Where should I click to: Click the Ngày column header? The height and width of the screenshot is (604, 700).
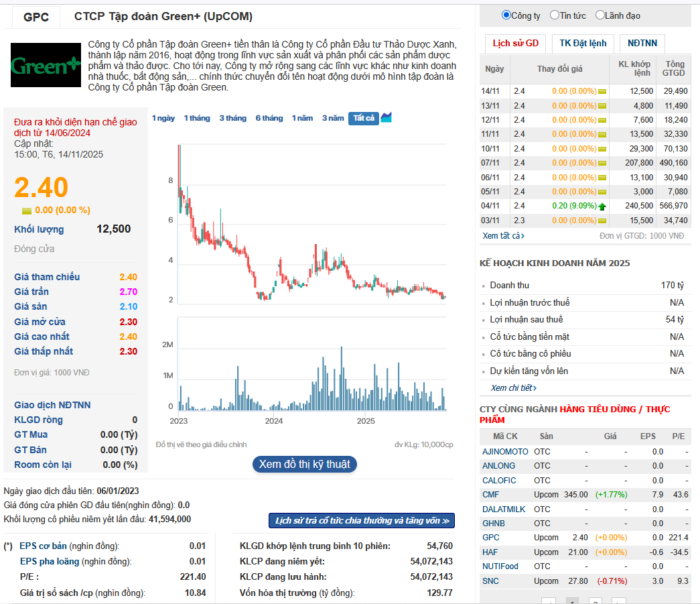[x=494, y=69]
